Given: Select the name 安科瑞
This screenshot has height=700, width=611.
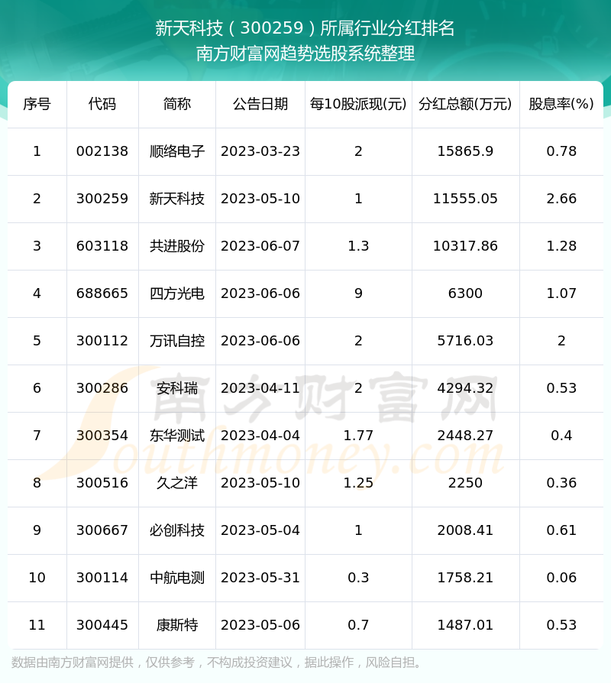Looking at the screenshot, I should 176,388.
